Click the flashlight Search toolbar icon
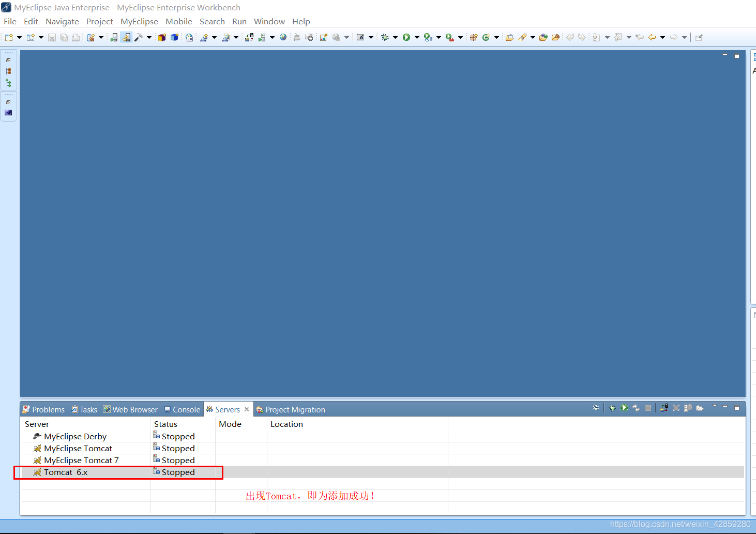 coord(522,37)
